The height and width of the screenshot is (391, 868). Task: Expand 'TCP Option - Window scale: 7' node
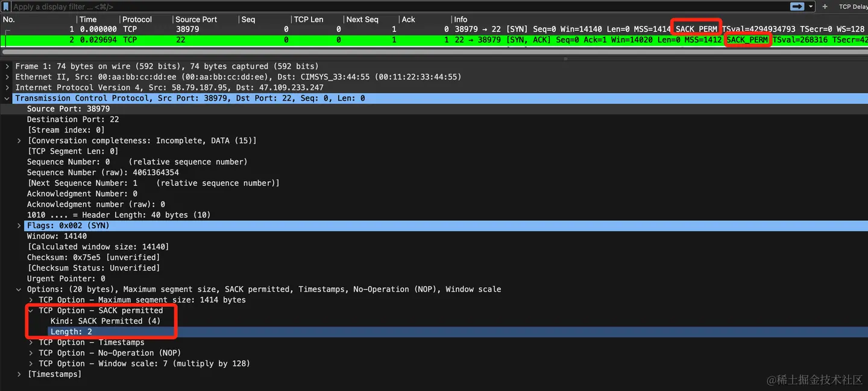(31, 364)
